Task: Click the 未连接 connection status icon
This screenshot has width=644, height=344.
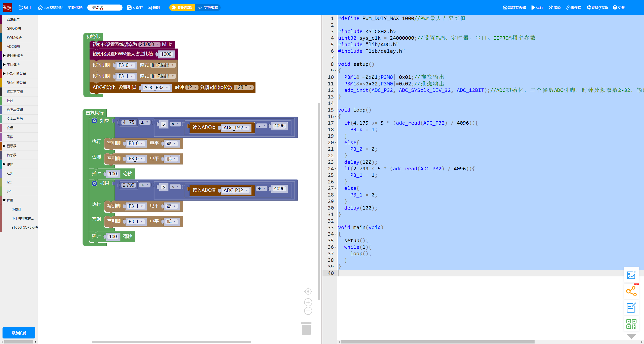Action: (x=574, y=8)
